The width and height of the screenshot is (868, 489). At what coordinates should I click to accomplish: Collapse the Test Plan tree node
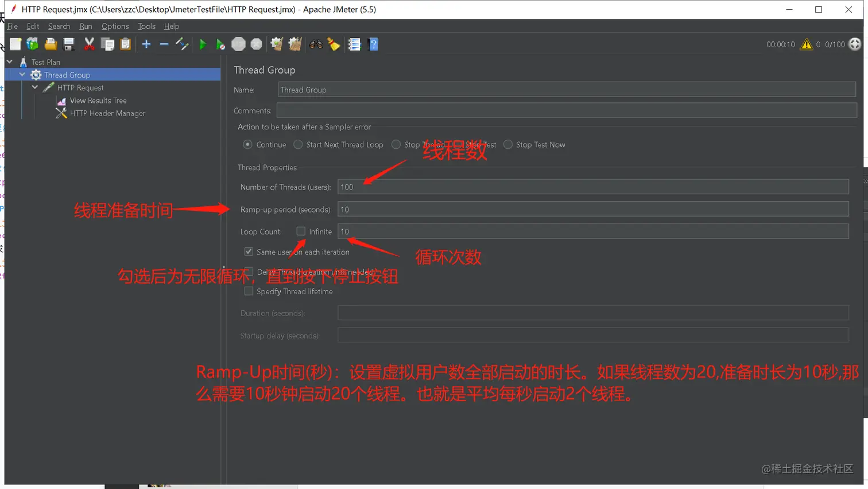click(10, 61)
